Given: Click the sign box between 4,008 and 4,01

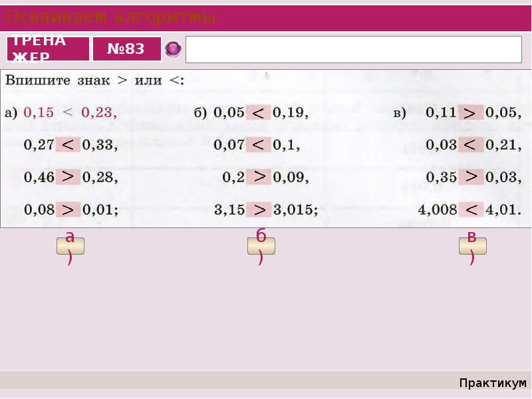Looking at the screenshot, I should pyautogui.click(x=471, y=209).
